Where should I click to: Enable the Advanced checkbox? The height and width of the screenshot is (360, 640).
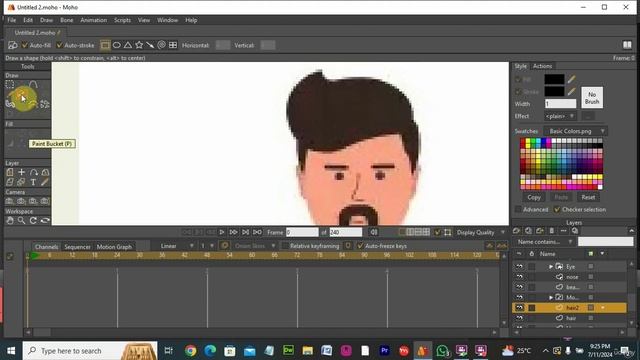click(518, 209)
